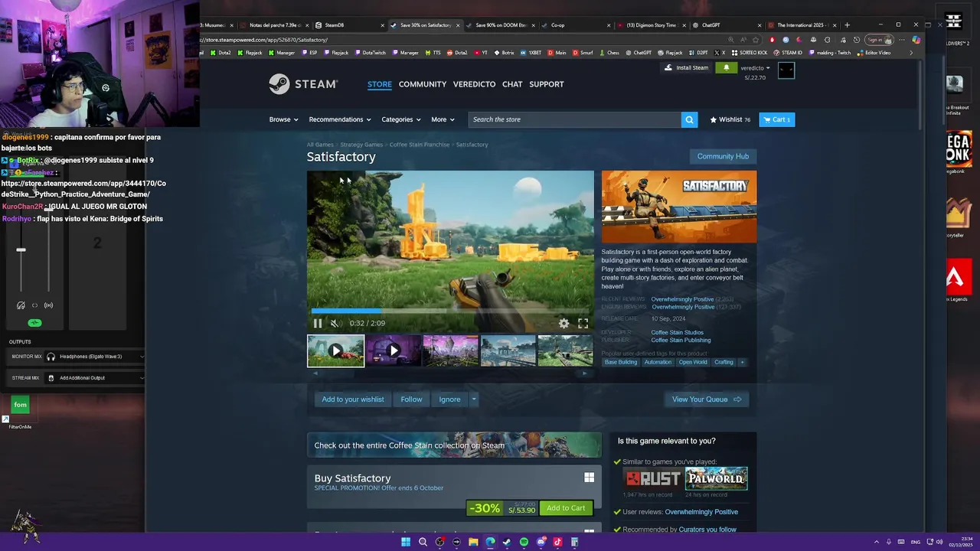The height and width of the screenshot is (551, 980).
Task: Expand the More menu
Action: tap(443, 119)
